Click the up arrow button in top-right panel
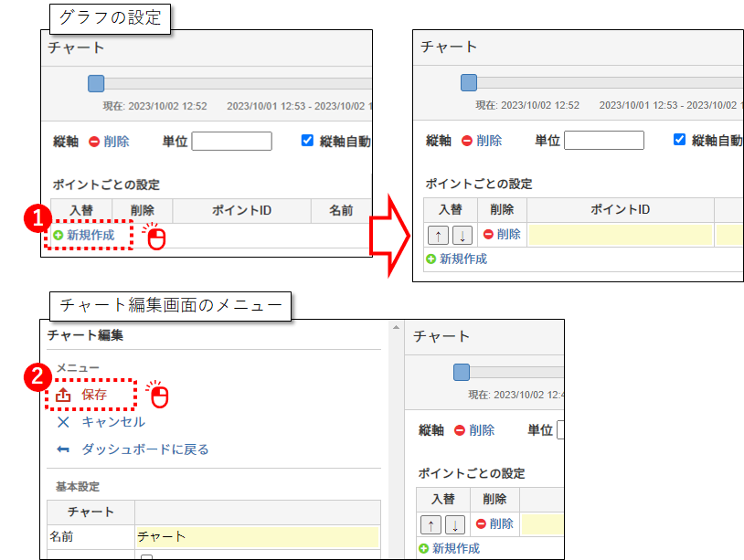The image size is (744, 560). point(438,235)
